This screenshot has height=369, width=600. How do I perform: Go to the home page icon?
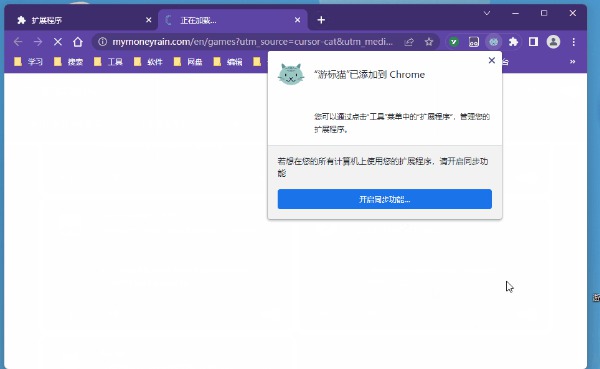[78, 42]
